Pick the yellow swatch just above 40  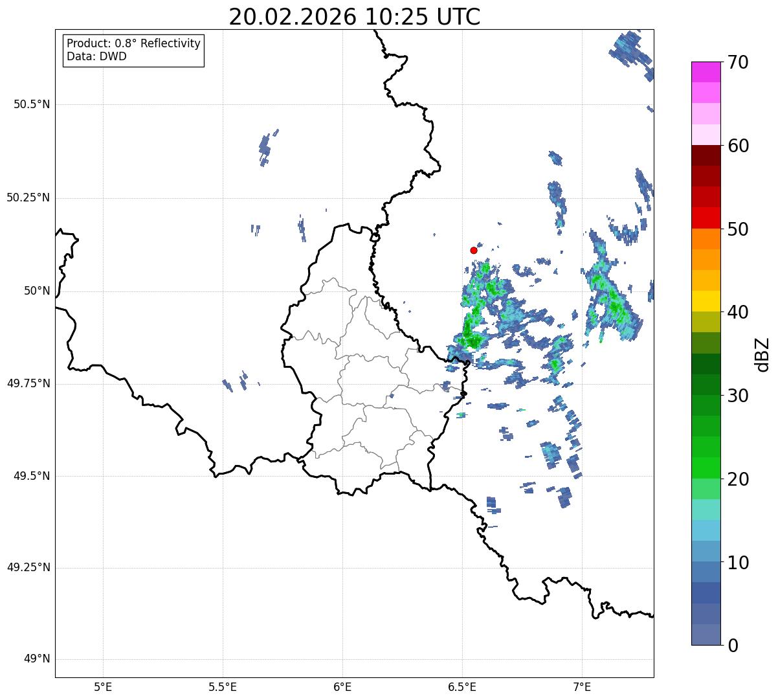[706, 301]
